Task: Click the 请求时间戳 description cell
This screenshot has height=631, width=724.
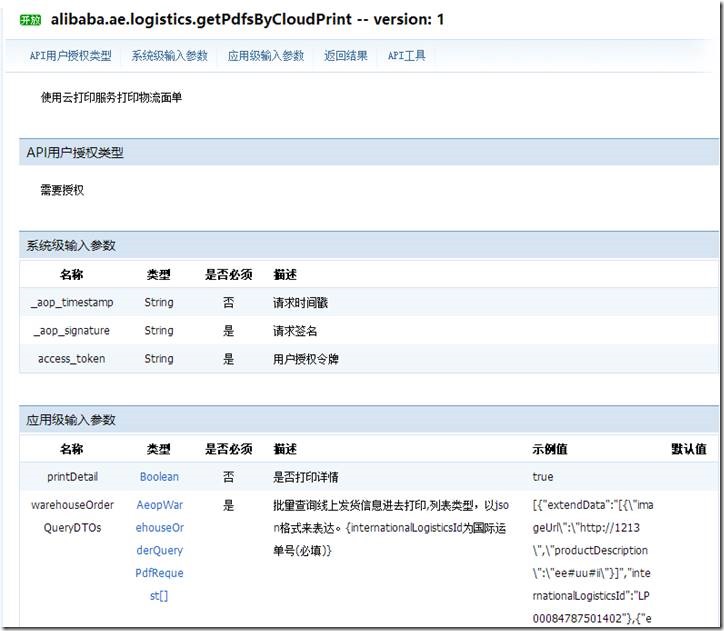Action: click(x=300, y=303)
